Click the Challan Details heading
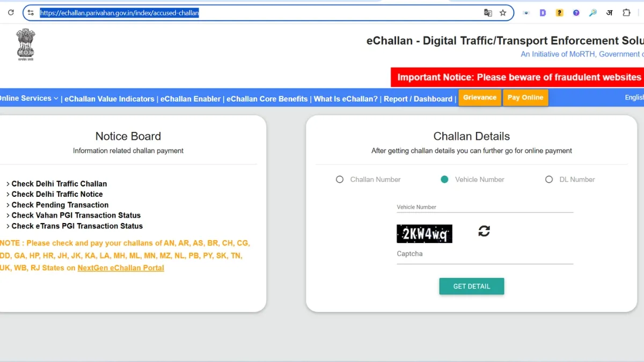644x362 pixels. coord(472,136)
